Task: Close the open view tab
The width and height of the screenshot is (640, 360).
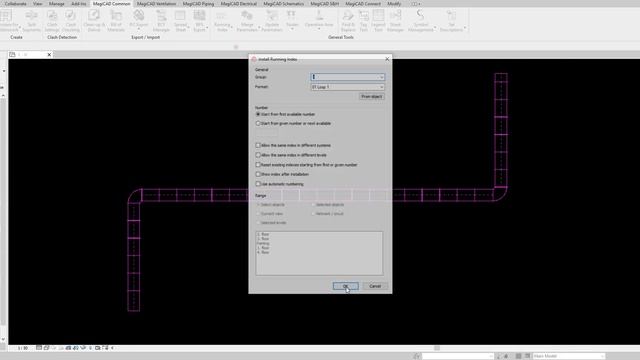Action: click(49, 54)
